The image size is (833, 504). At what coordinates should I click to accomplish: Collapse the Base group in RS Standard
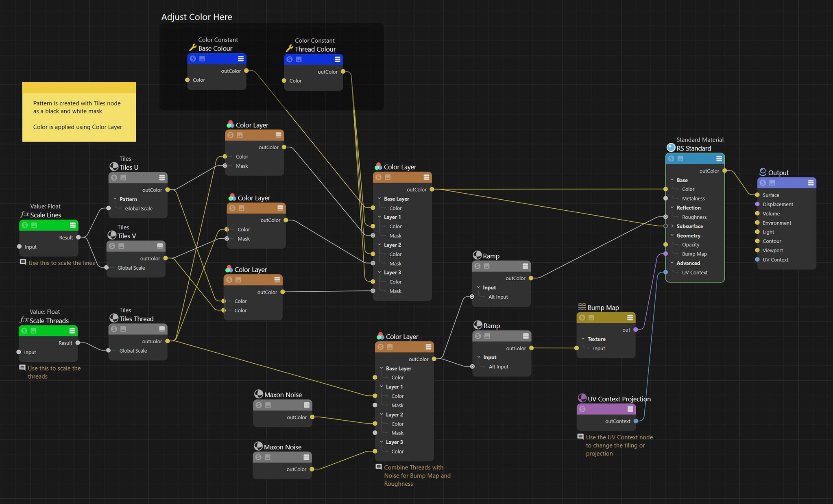tap(672, 180)
